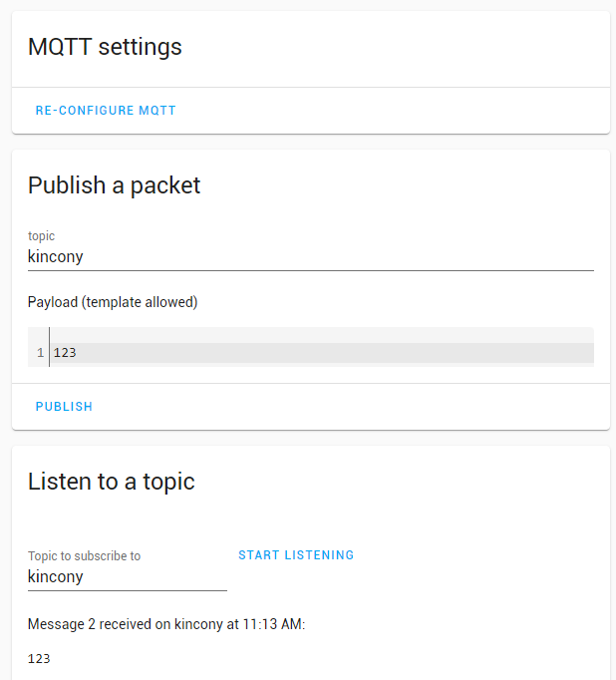616x680 pixels.
Task: Click the word MQTT in RE-CONFIGURE MQTT
Action: tap(157, 111)
